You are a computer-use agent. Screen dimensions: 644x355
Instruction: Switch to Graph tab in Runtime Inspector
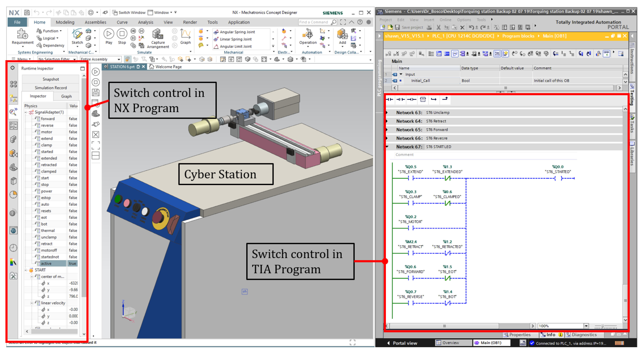(x=66, y=96)
